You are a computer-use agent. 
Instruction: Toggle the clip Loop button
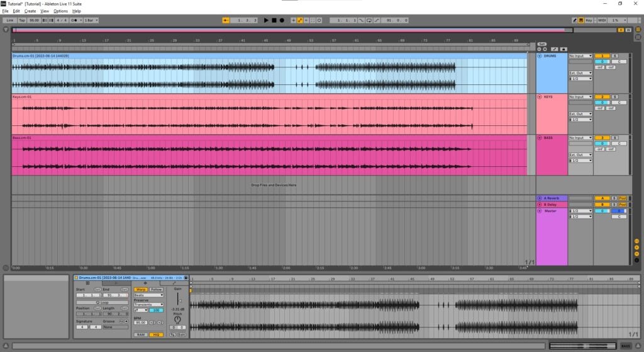coord(103,303)
